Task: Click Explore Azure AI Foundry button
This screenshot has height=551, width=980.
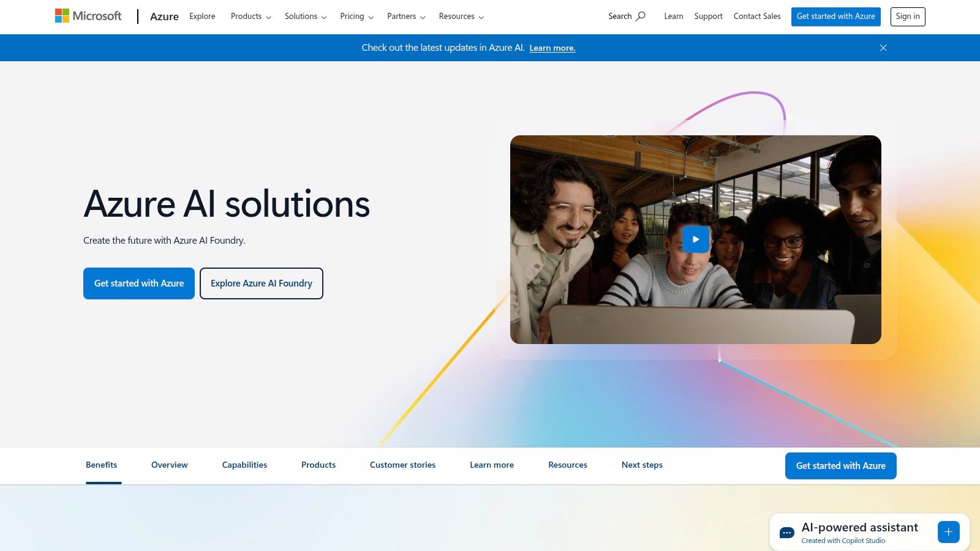Action: [x=262, y=283]
